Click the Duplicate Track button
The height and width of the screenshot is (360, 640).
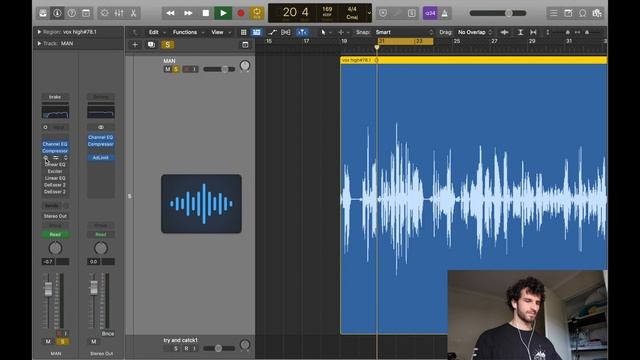coord(151,45)
